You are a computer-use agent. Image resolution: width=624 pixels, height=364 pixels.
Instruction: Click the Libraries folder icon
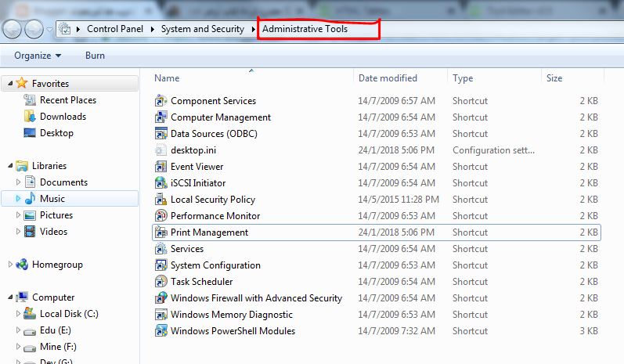(x=21, y=165)
